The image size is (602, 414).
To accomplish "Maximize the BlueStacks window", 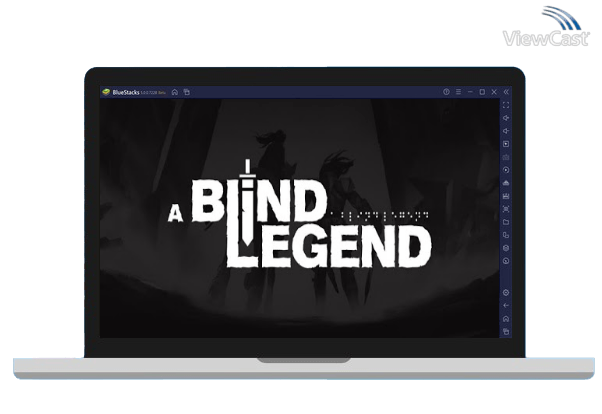I will point(482,92).
